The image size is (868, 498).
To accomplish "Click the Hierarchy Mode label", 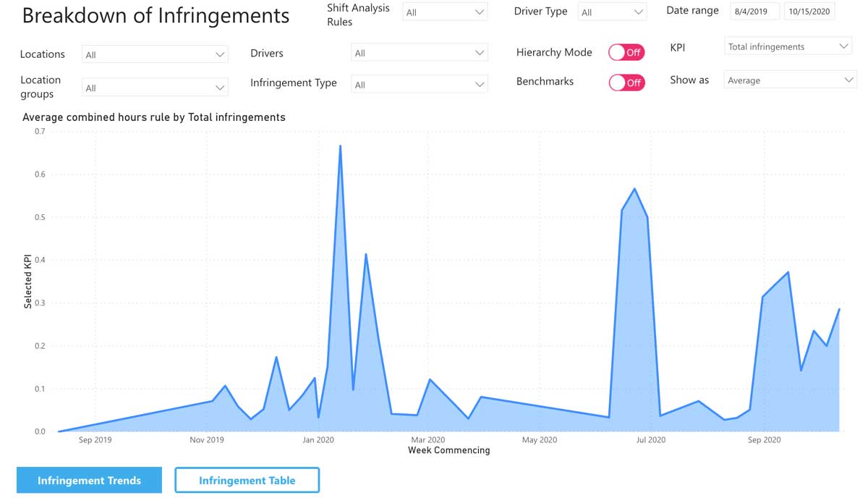I will click(x=554, y=52).
